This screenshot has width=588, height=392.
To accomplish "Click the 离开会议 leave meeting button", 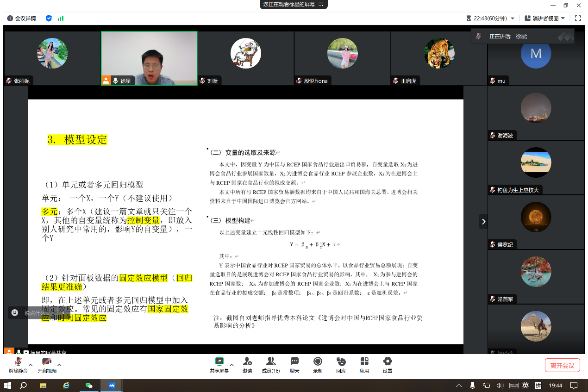I will tap(562, 365).
